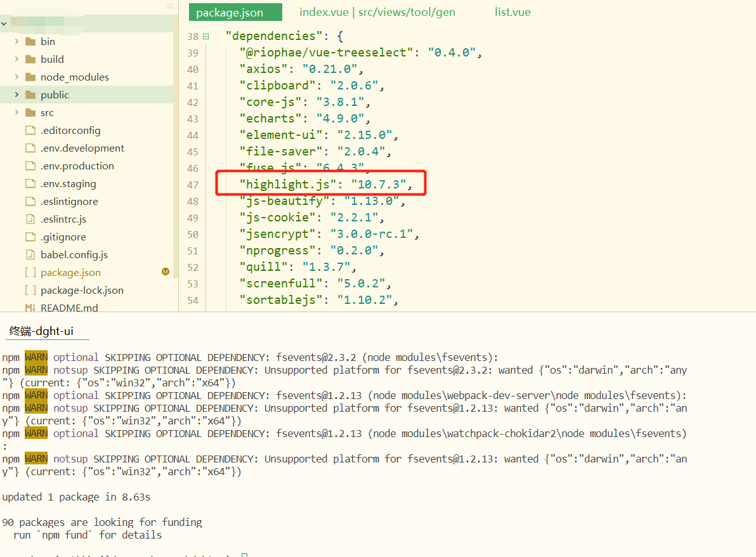756x557 pixels.
Task: Open the .gitignore file
Action: [x=63, y=237]
